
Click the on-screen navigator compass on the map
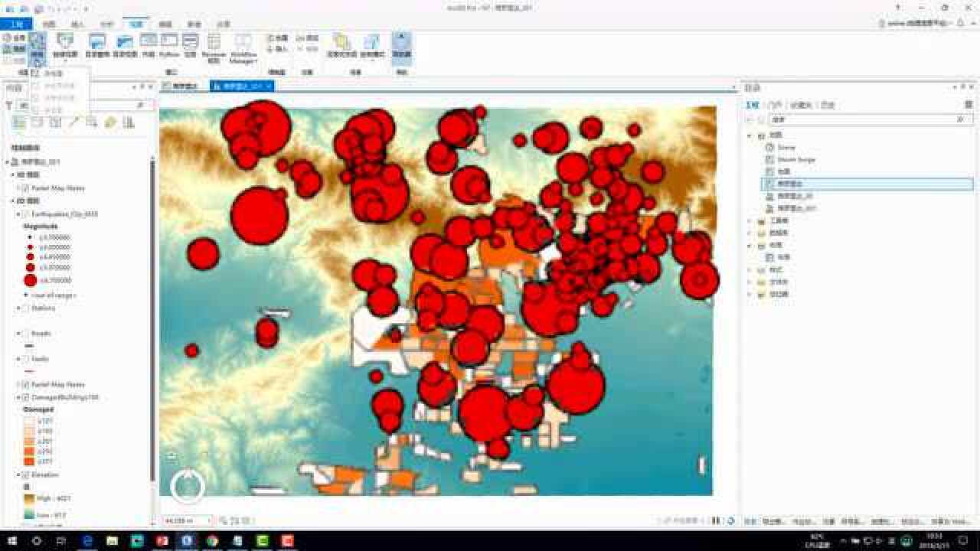click(188, 485)
